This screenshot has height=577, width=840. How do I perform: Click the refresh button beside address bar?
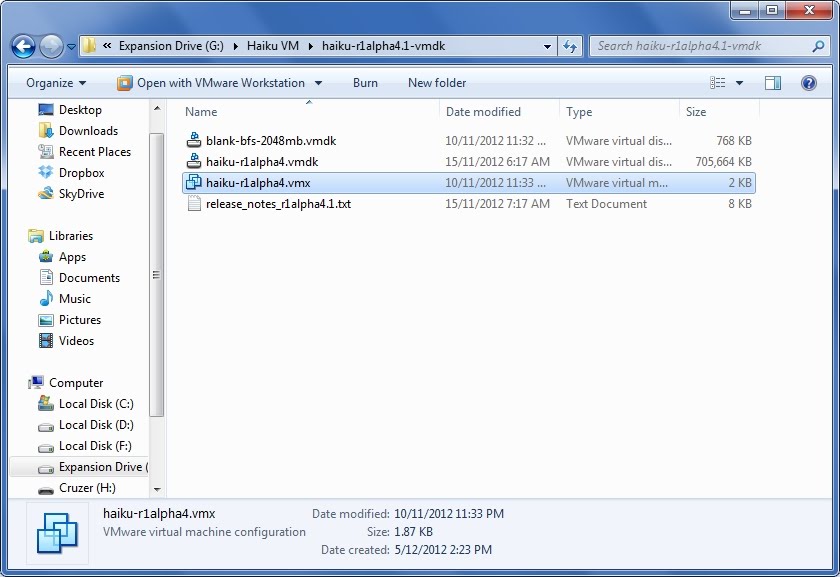point(570,46)
